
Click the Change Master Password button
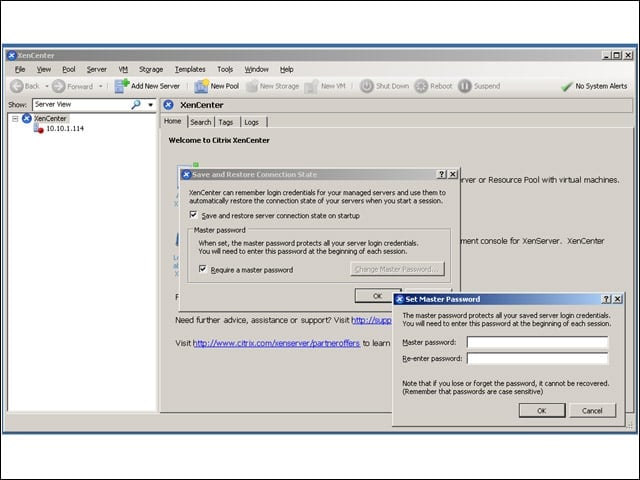coord(397,269)
